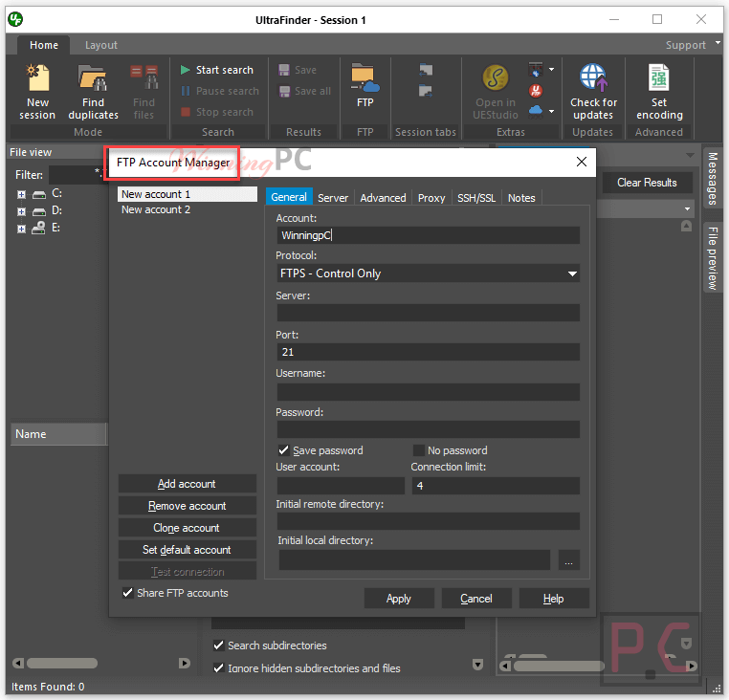Select New account 2 in the list
This screenshot has height=700, width=729.
[x=187, y=209]
